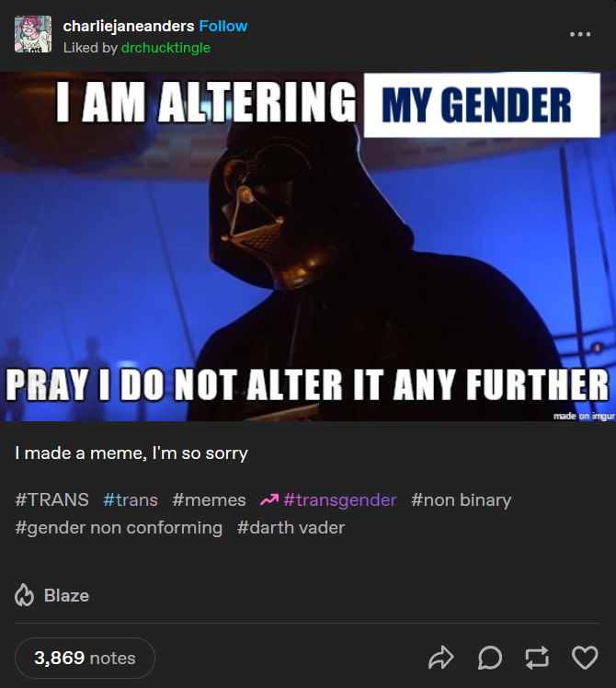Open the drchucktingle profile link
Viewport: 616px width, 688px height.
165,48
